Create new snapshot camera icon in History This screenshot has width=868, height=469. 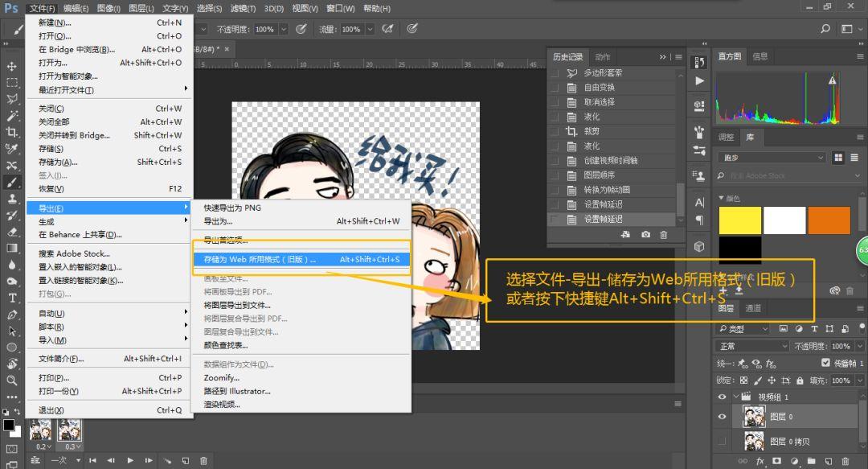[645, 235]
